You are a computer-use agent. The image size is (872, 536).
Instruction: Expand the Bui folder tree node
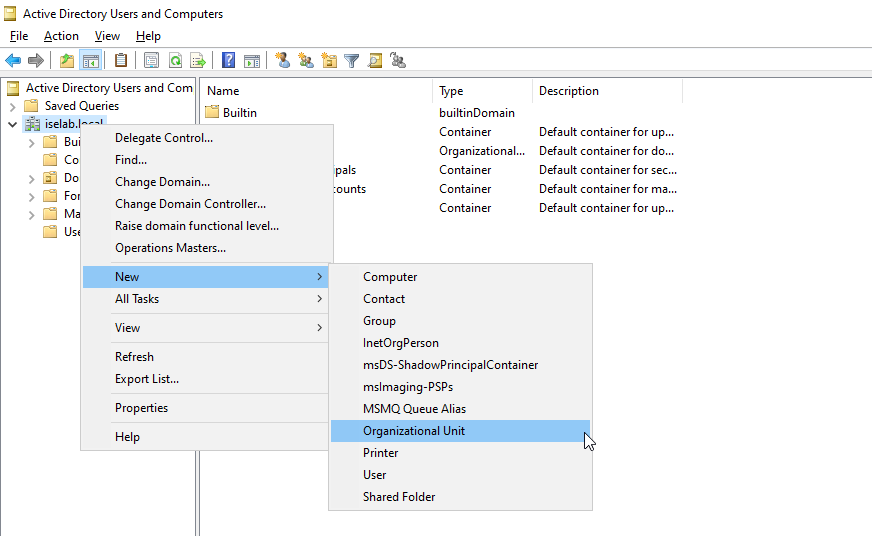pos(32,142)
